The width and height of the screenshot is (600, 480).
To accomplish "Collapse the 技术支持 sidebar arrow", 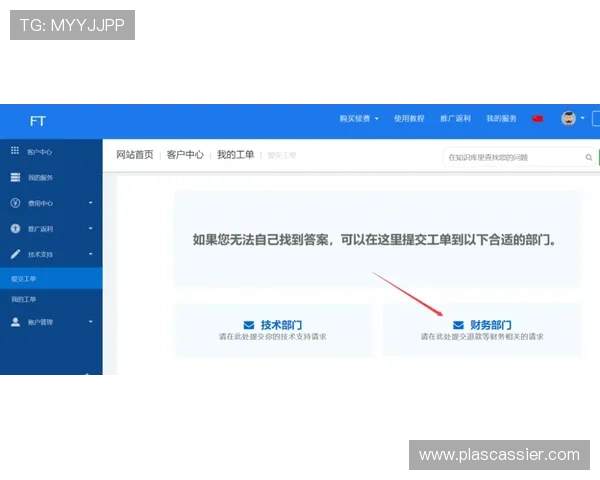I will [91, 254].
